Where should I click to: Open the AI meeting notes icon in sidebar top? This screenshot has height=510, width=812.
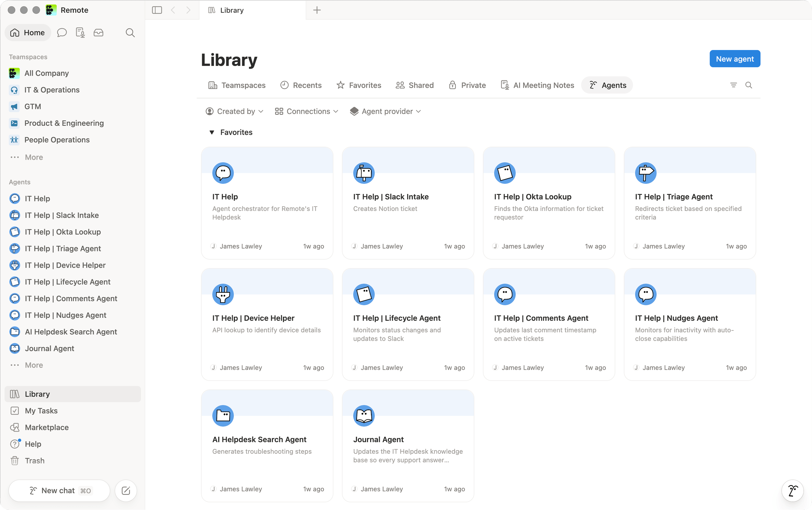(80, 33)
